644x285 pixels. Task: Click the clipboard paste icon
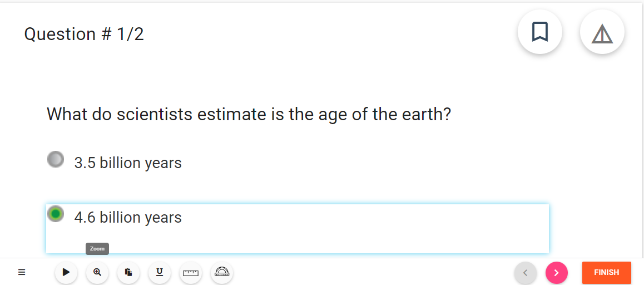click(128, 272)
